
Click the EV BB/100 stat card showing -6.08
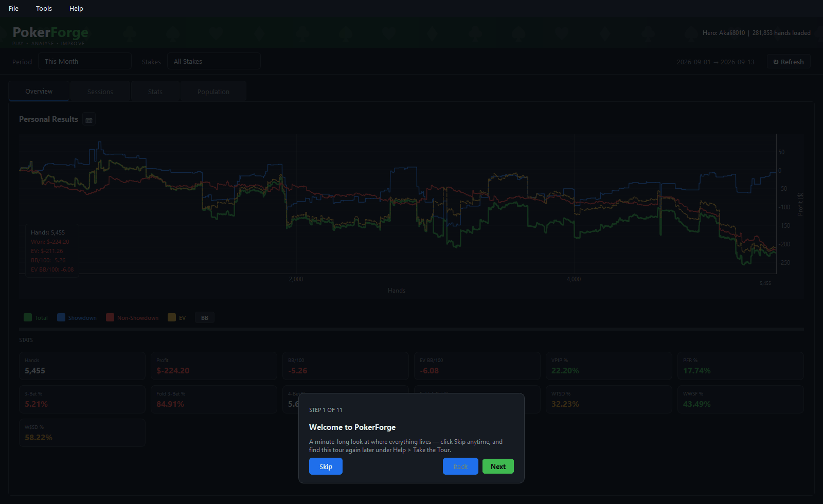(x=477, y=366)
